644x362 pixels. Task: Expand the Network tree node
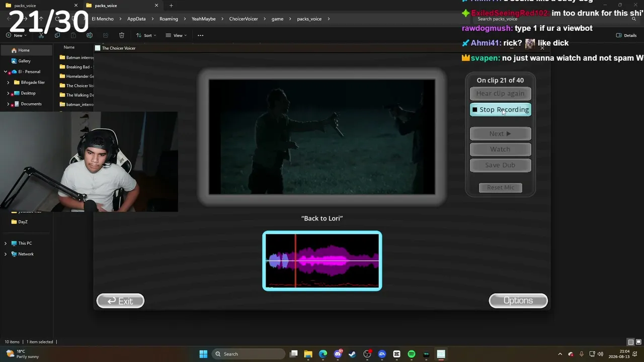click(6, 254)
